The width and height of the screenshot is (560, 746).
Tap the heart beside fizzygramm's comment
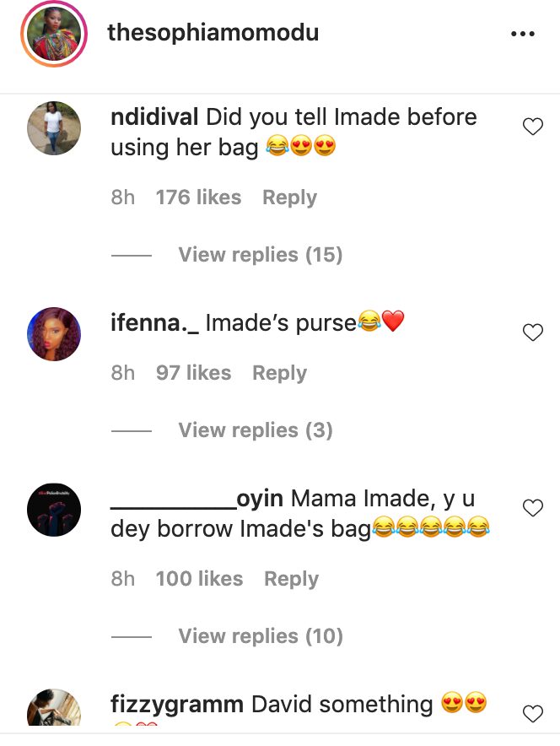click(x=532, y=714)
